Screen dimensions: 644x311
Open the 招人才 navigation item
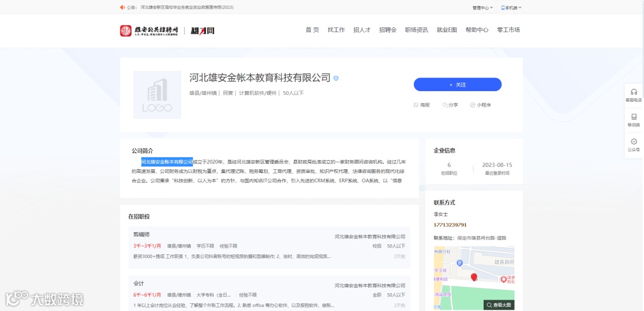(x=362, y=30)
